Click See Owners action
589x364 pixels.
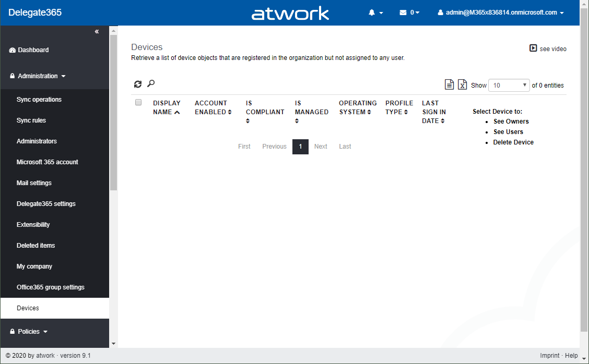511,121
